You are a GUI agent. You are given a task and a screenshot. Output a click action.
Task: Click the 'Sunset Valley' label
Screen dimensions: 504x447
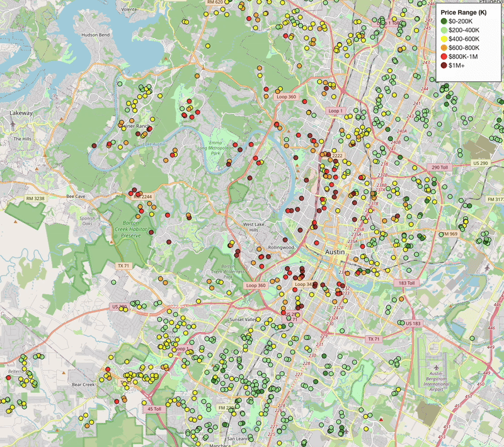[x=243, y=320]
